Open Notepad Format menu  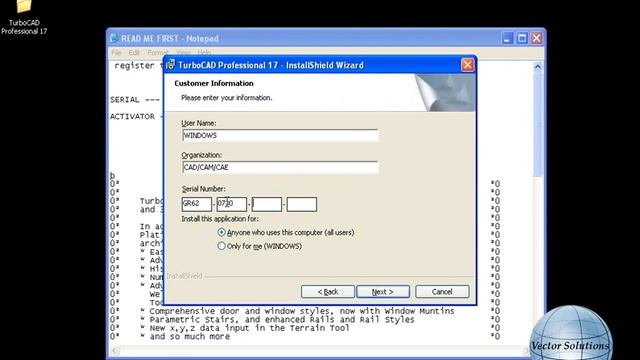pos(158,53)
